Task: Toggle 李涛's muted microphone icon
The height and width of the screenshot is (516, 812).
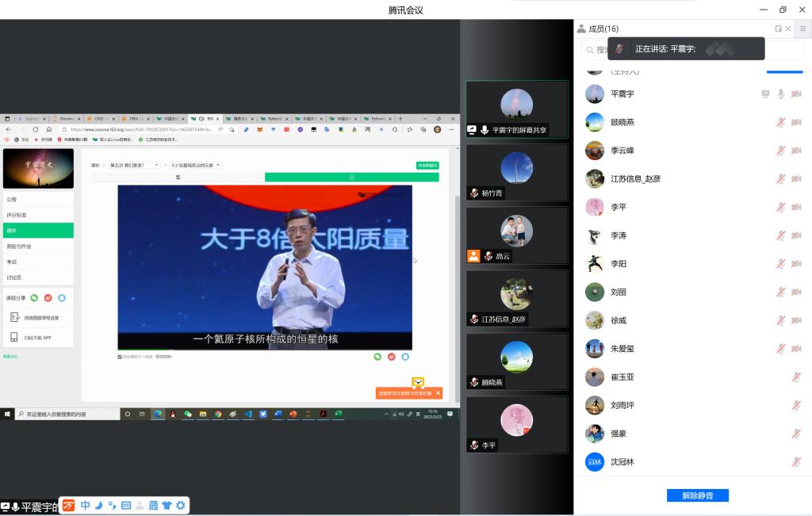Action: click(x=781, y=235)
